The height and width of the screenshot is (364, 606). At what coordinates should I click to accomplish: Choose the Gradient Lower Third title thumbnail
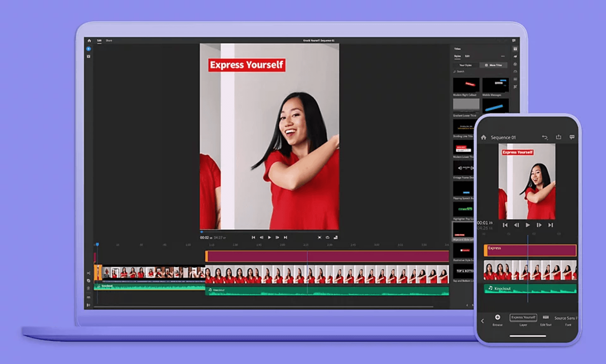466,106
